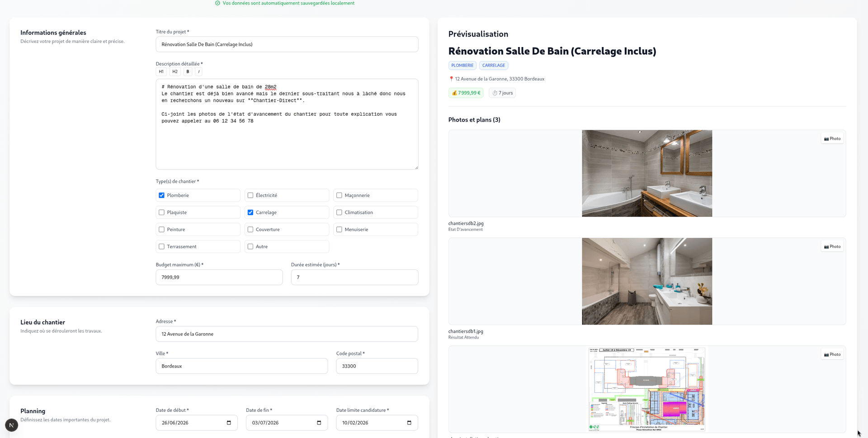Open calendar picker for Date limite candidature

(x=409, y=423)
